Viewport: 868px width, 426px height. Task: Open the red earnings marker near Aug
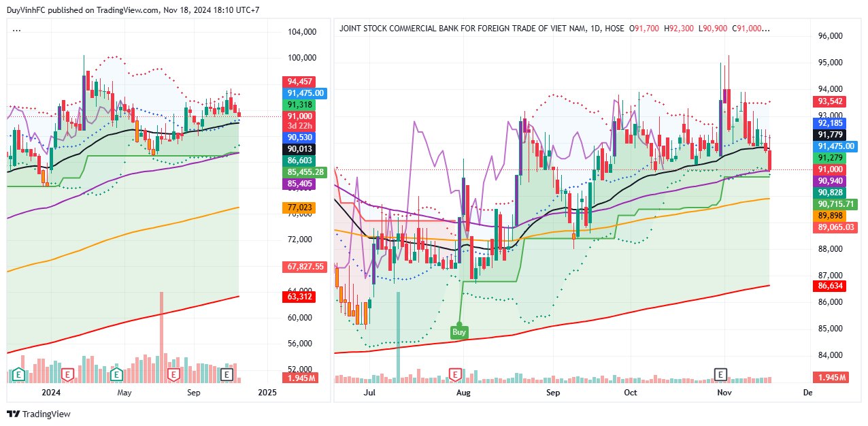point(454,374)
